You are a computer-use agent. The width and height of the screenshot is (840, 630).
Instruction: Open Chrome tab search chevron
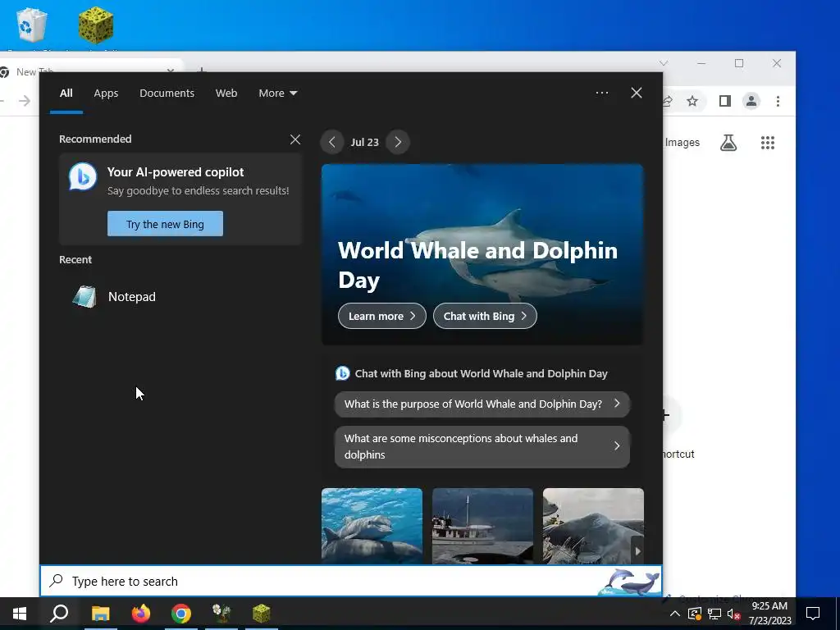664,63
